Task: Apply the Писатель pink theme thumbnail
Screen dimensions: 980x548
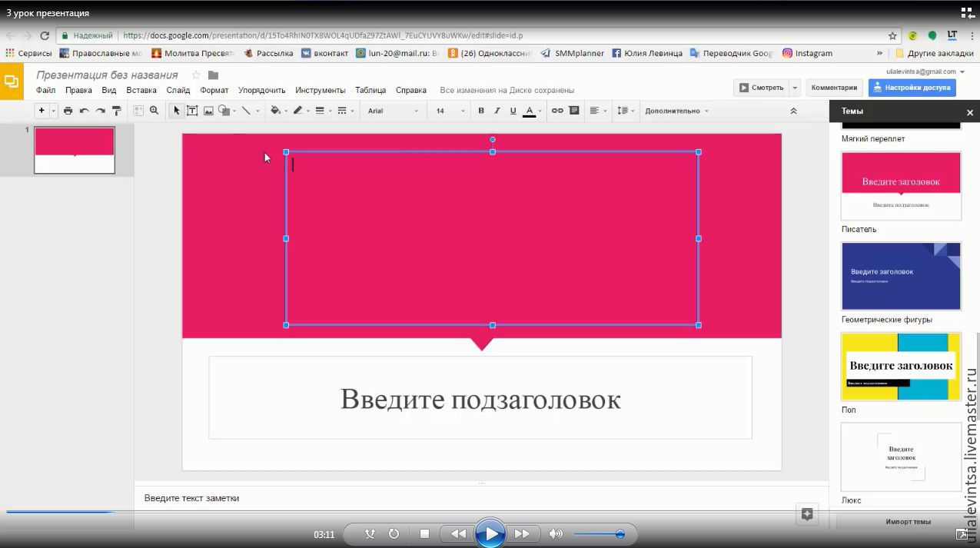Action: pos(901,186)
